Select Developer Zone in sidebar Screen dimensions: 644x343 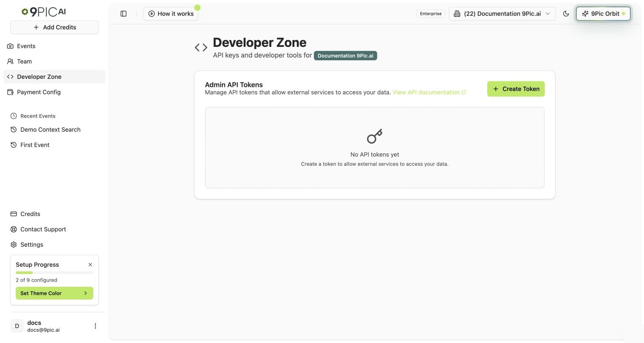coord(55,77)
